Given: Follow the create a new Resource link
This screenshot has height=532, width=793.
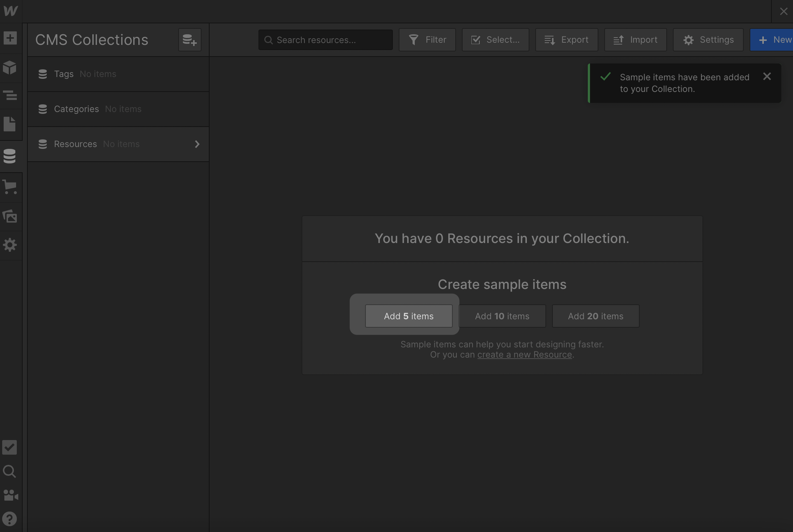Looking at the screenshot, I should tap(525, 354).
